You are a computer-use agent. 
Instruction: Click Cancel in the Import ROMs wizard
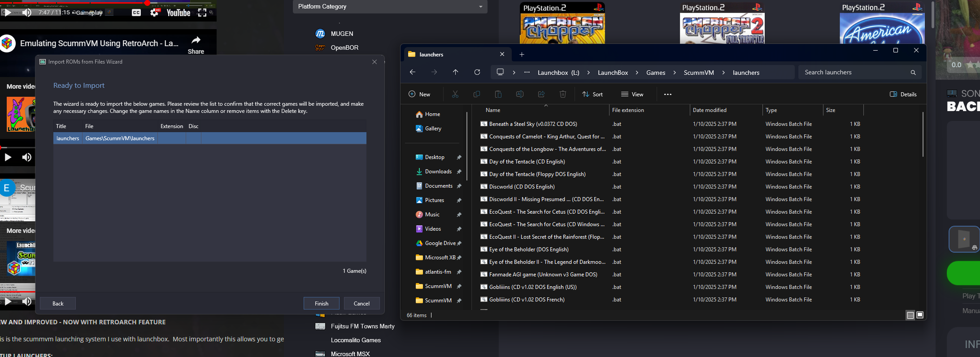[362, 303]
